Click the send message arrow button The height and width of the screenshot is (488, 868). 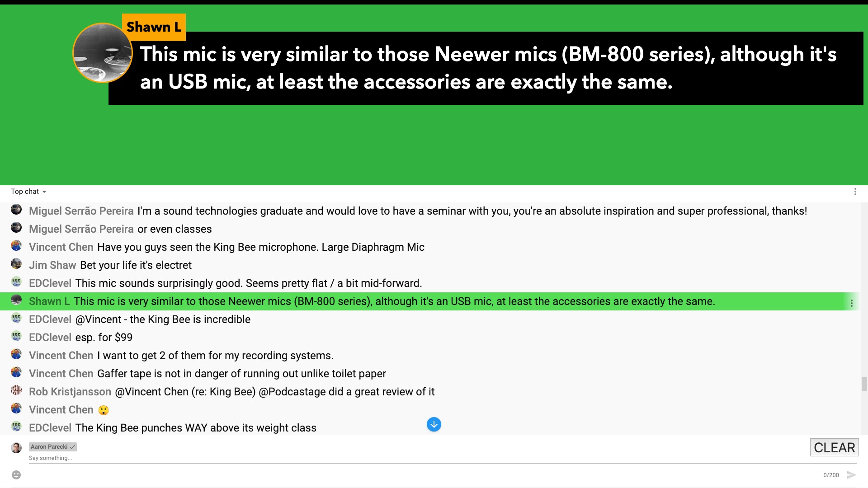[x=852, y=474]
